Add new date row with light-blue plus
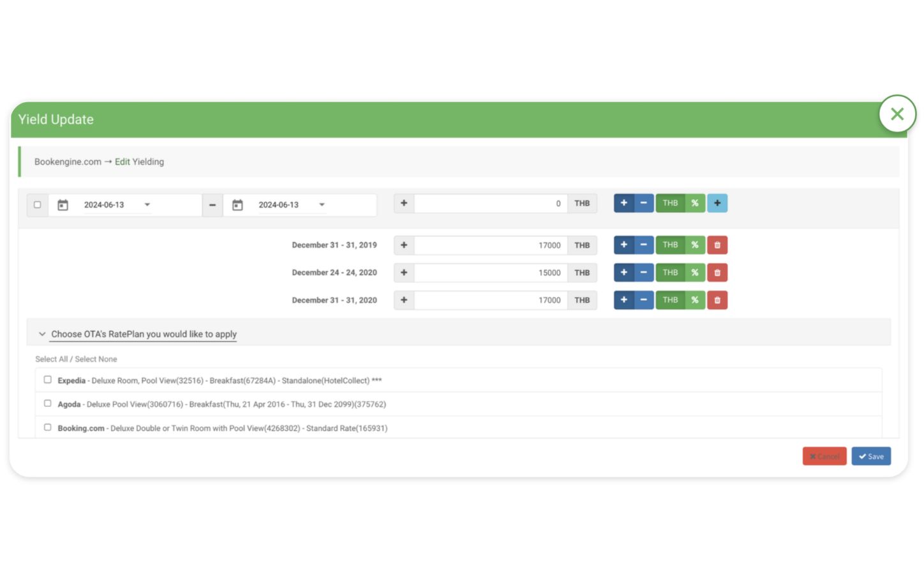This screenshot has height=578, width=924. click(x=717, y=203)
